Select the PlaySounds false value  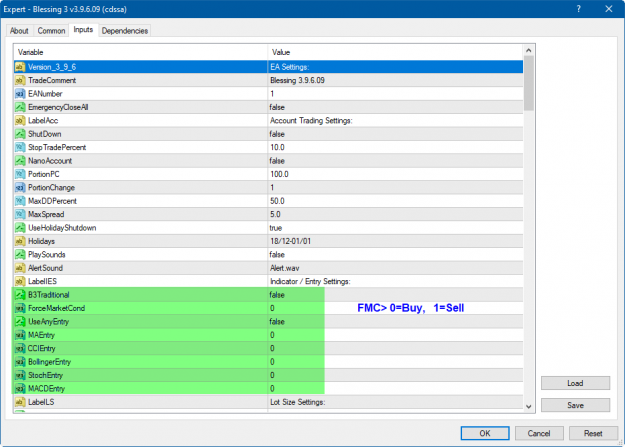pyautogui.click(x=277, y=254)
